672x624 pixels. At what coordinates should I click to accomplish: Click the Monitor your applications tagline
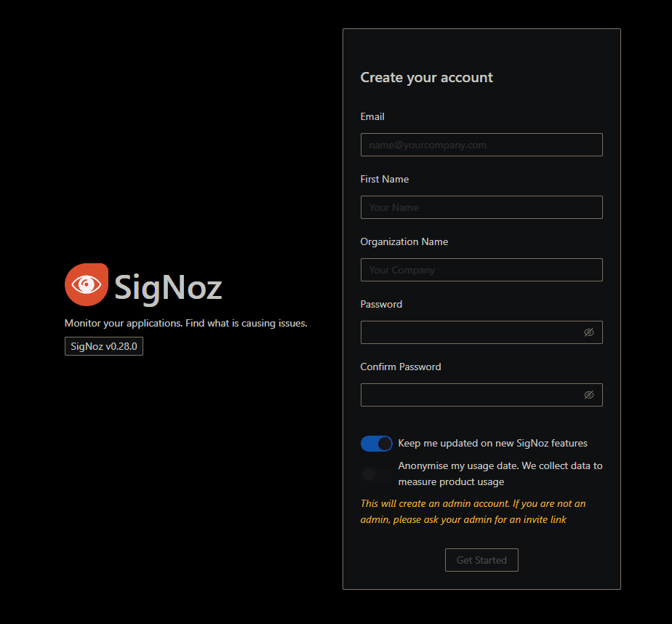pos(186,323)
